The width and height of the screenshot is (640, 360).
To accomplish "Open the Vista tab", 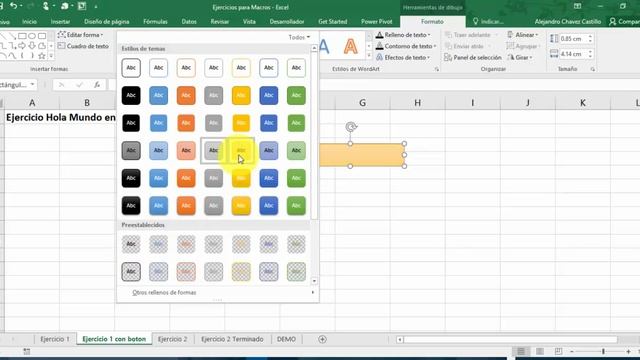I will [249, 22].
